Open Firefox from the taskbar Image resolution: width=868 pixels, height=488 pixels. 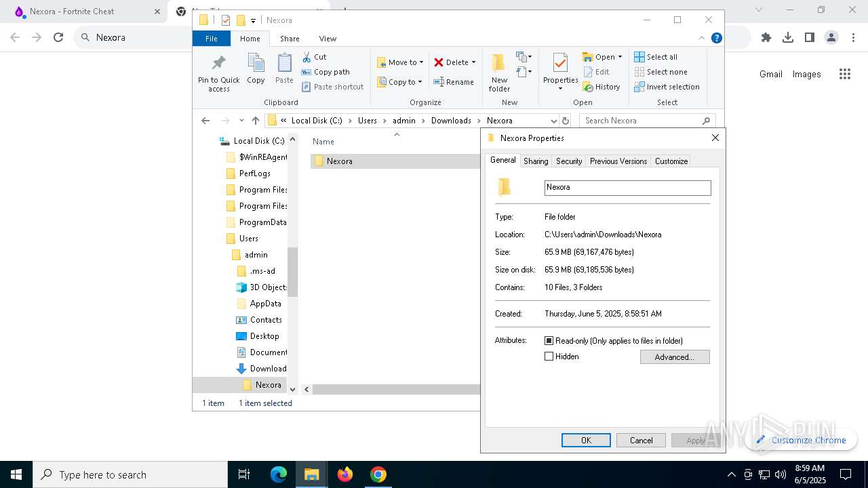tap(345, 474)
